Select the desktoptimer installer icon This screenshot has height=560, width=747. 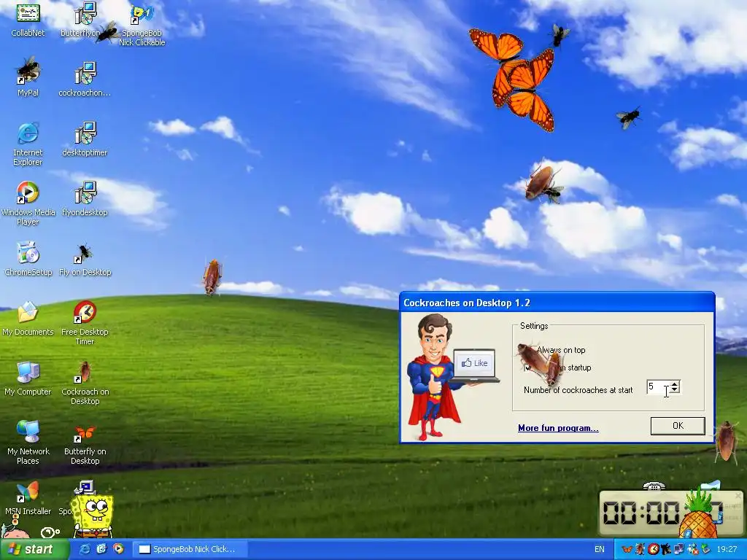tap(85, 139)
